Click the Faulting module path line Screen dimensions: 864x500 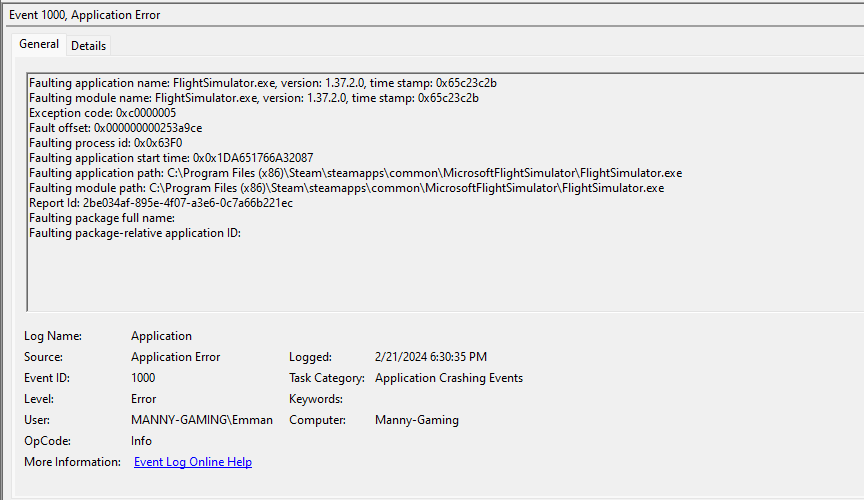[x=346, y=188]
